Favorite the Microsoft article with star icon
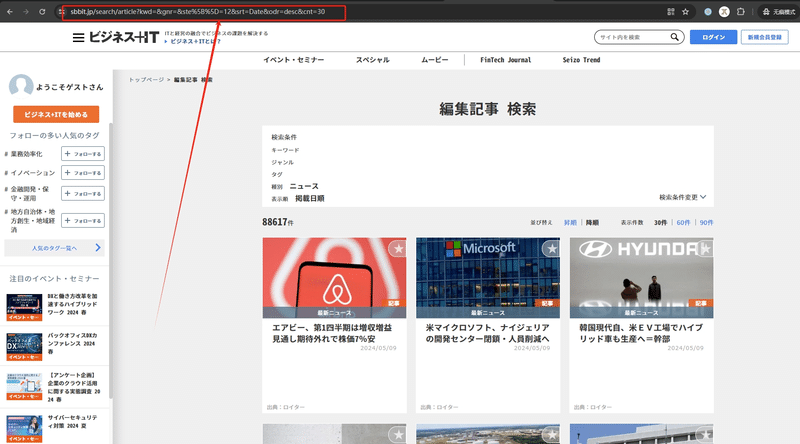Screen dimensions: 800x444 (x=552, y=249)
